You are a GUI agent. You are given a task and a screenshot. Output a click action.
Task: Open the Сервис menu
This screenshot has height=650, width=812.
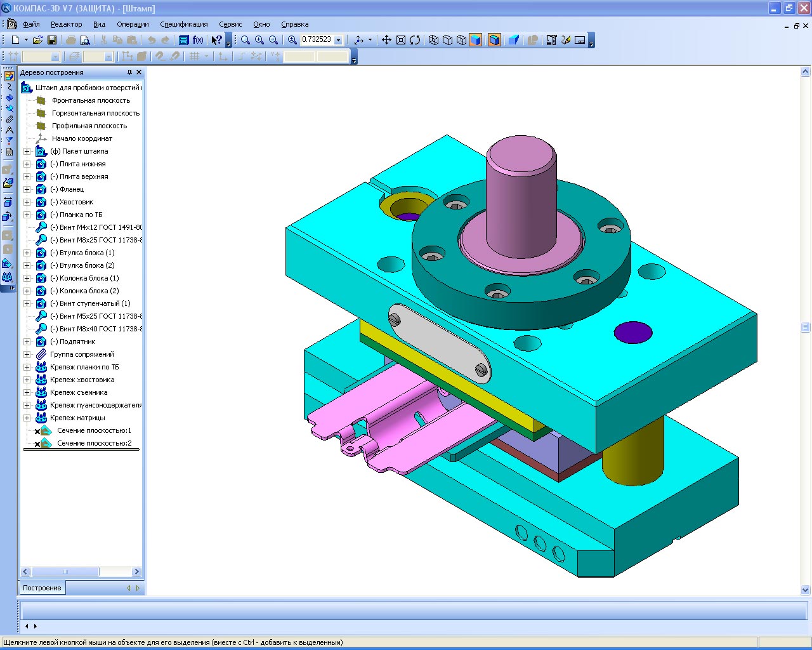tap(230, 24)
